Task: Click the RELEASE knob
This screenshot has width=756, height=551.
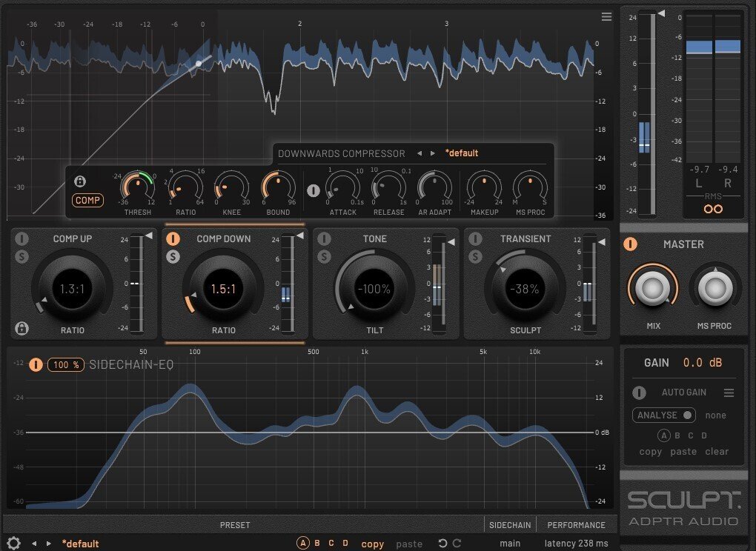Action: click(x=388, y=188)
